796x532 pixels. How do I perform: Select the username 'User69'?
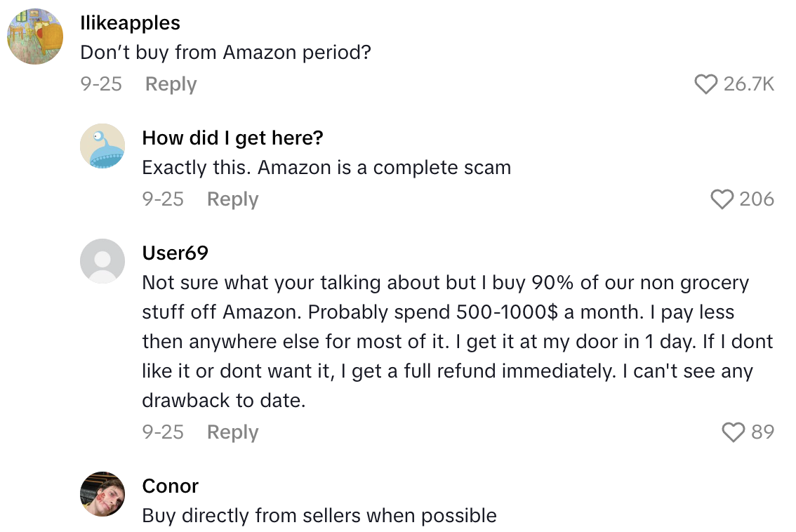pyautogui.click(x=175, y=253)
